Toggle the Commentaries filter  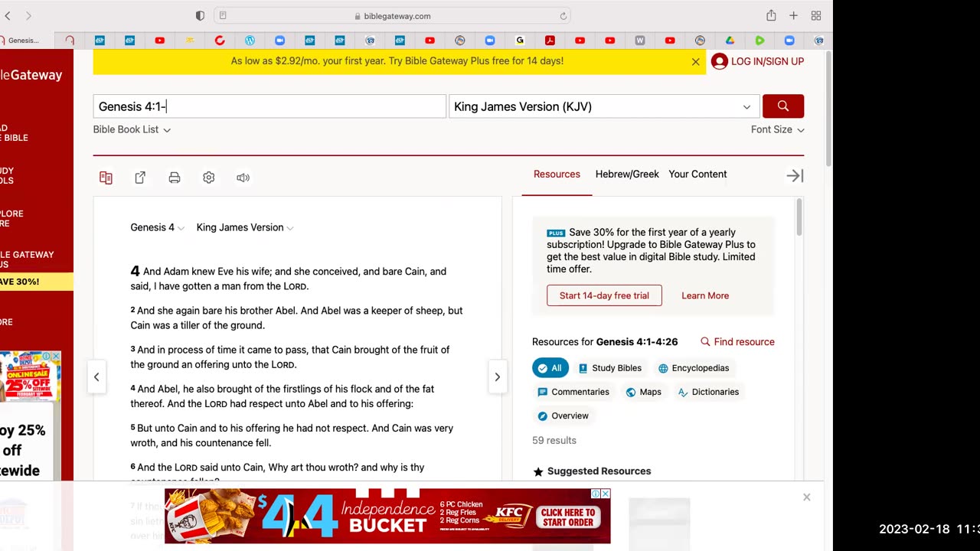[x=573, y=392]
